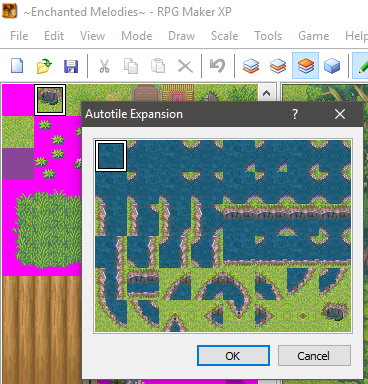This screenshot has height=384, width=368.
Task: Confirm Autotile Expansion with OK
Action: click(x=233, y=356)
